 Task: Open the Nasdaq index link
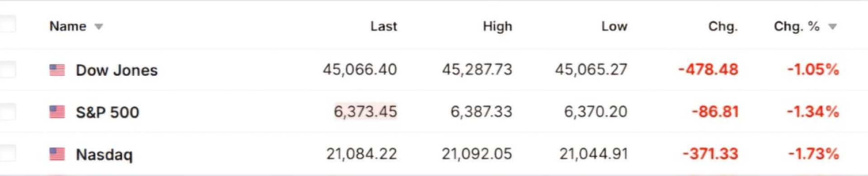pos(104,154)
